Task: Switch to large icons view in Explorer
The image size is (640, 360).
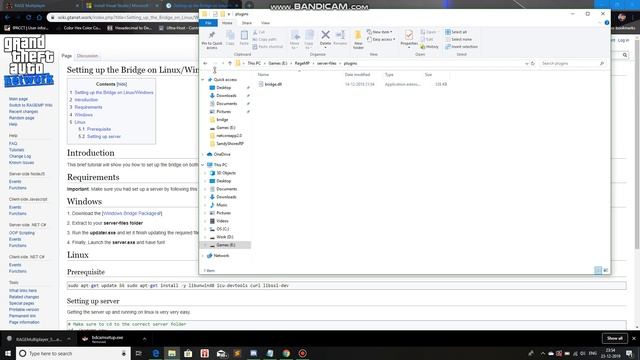Action: (x=606, y=270)
